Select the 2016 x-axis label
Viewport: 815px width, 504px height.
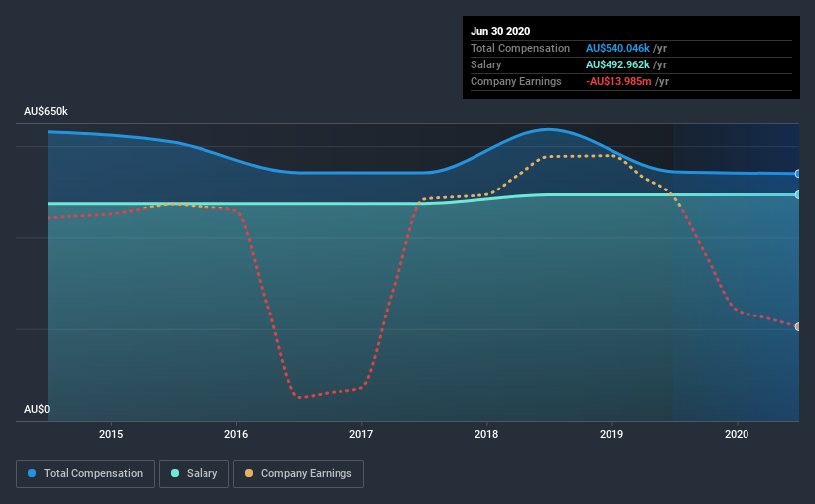pyautogui.click(x=236, y=434)
